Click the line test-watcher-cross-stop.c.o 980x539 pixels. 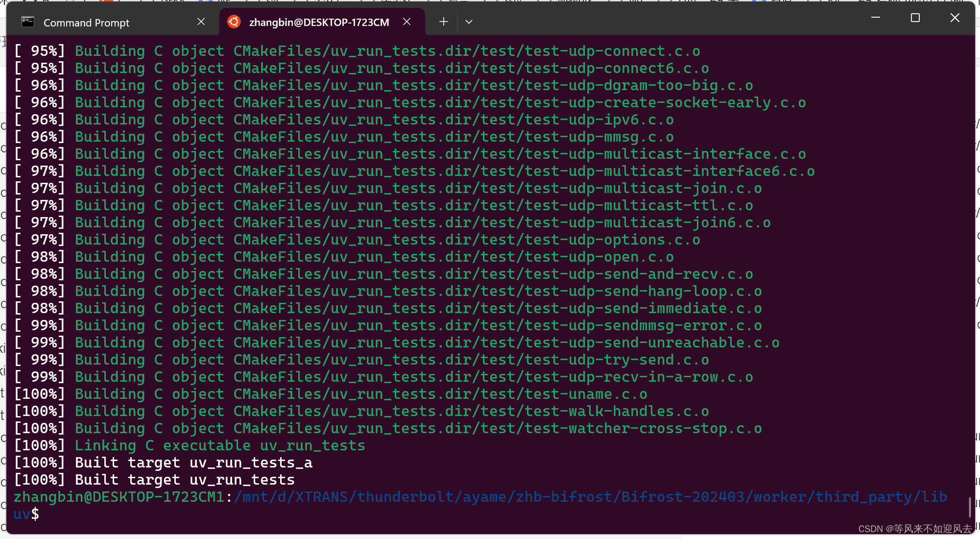click(388, 428)
